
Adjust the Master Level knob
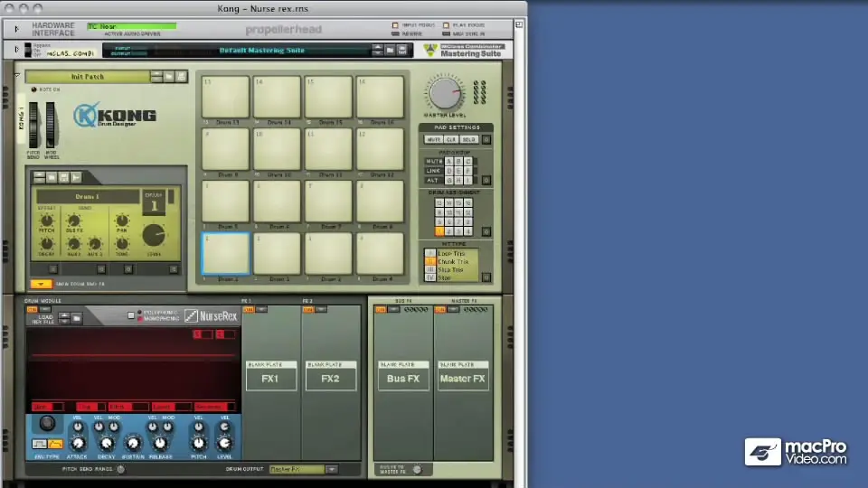click(445, 93)
